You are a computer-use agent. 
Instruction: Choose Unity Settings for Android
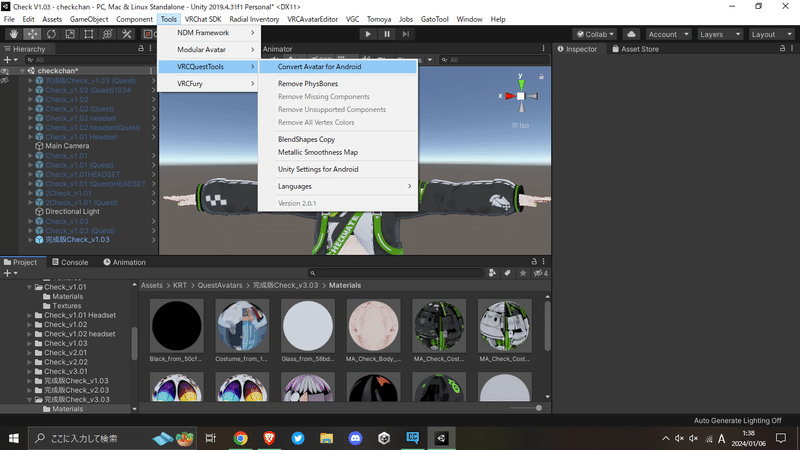[x=338, y=169]
